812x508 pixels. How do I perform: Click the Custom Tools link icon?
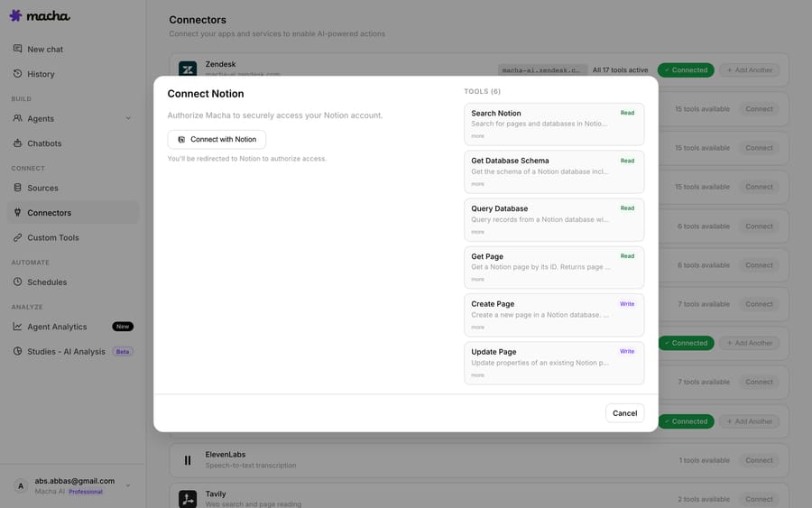18,237
